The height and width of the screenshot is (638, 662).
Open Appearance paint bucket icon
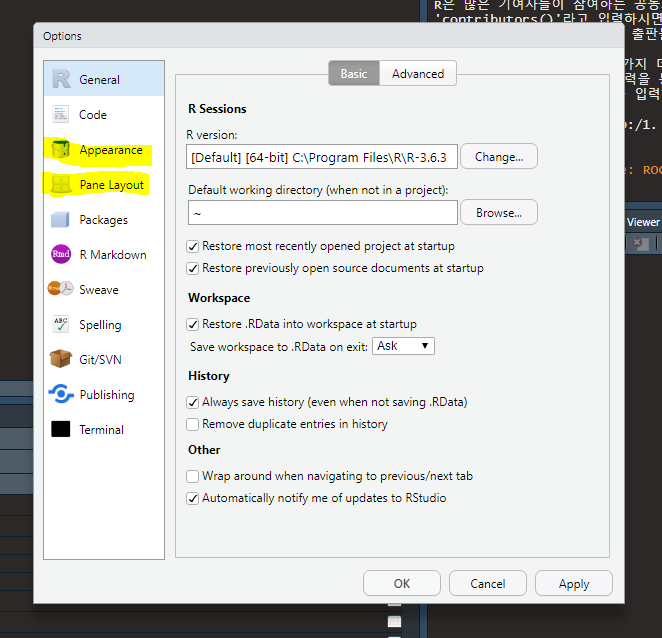coord(60,149)
